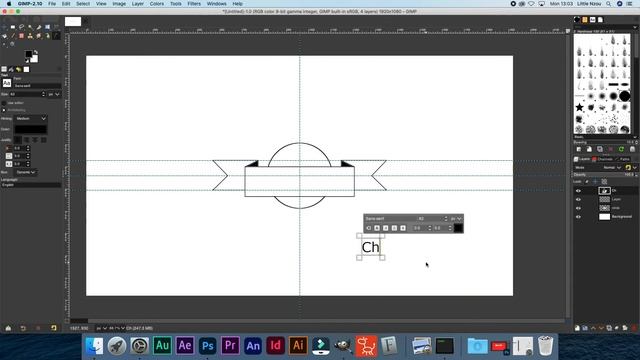Select the Background layer row
This screenshot has width=640, height=360.
pyautogui.click(x=606, y=217)
